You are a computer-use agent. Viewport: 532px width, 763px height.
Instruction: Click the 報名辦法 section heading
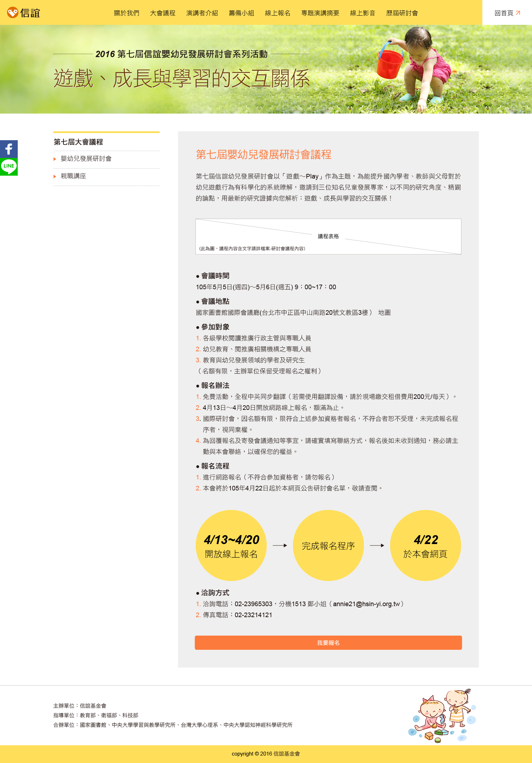(x=213, y=385)
